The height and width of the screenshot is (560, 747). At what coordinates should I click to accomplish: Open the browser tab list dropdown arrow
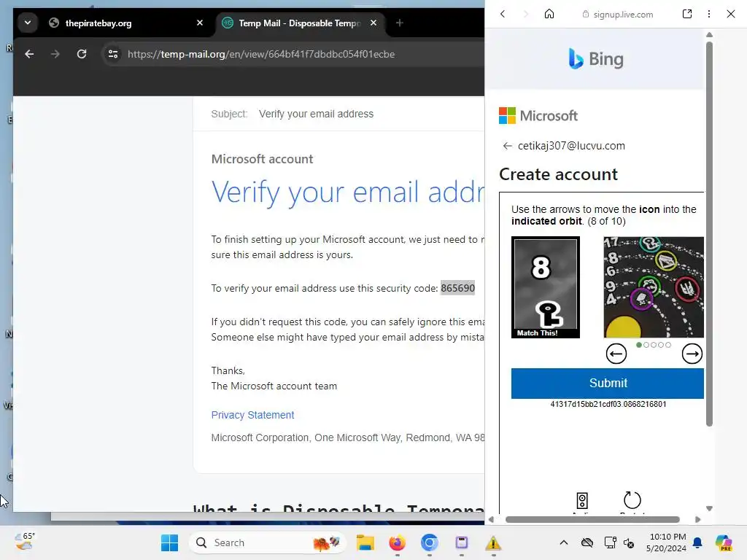coord(28,23)
